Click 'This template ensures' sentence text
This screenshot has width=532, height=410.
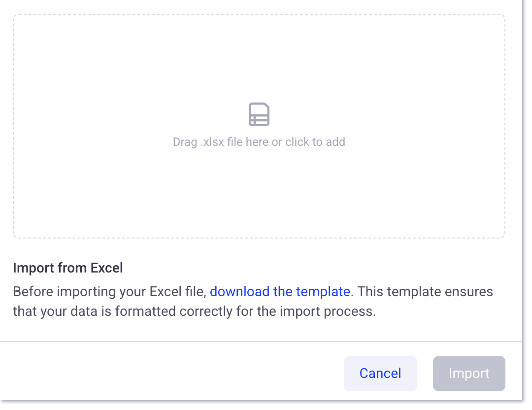pyautogui.click(x=425, y=292)
